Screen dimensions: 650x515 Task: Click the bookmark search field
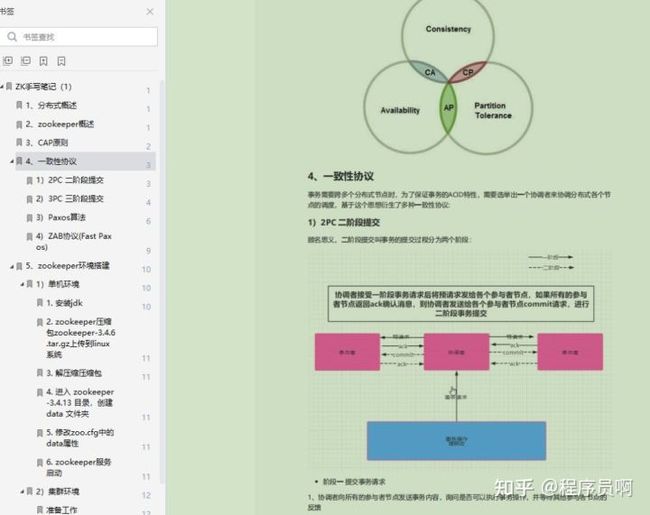click(78, 37)
